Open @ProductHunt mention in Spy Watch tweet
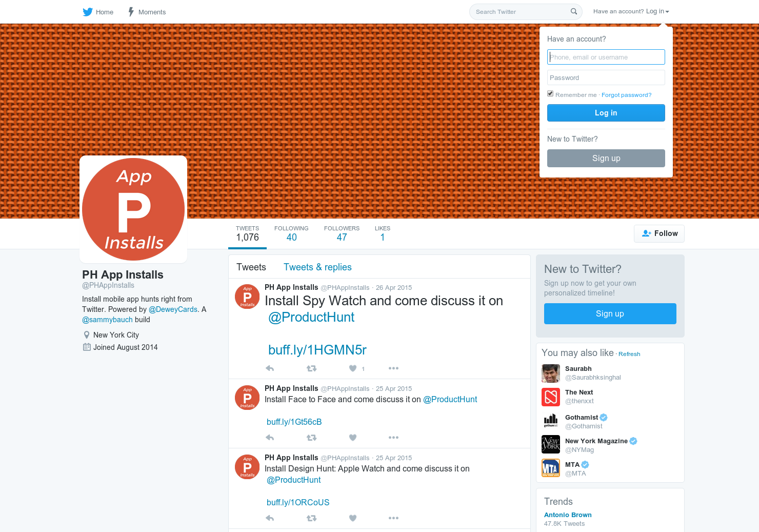The width and height of the screenshot is (759, 532). pos(311,317)
